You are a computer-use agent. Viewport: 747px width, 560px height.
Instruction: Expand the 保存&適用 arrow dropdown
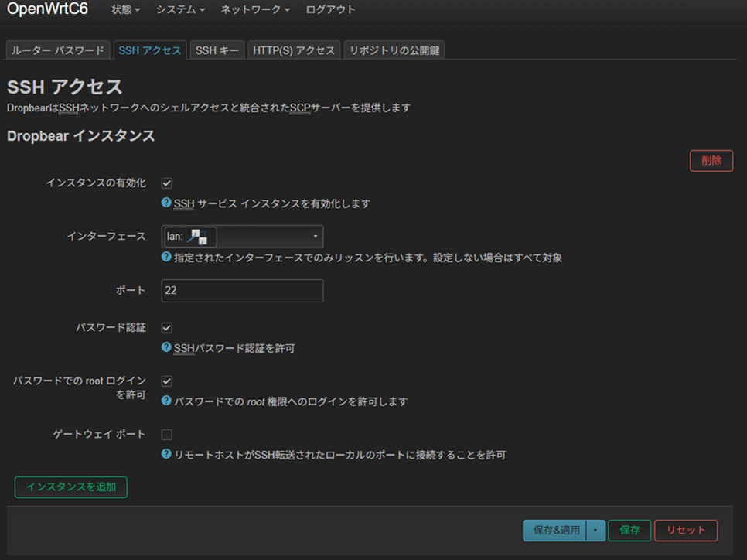click(x=595, y=531)
